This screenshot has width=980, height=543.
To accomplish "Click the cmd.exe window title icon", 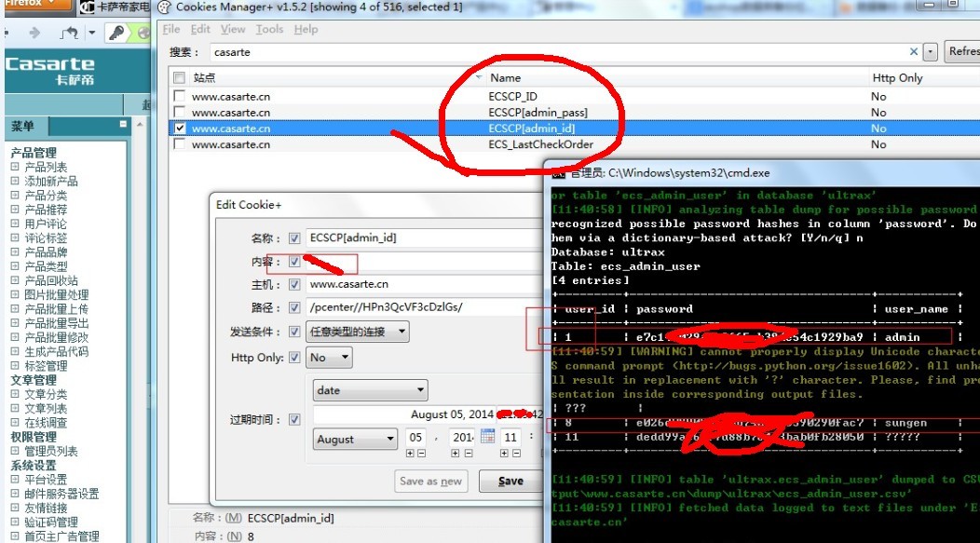I will click(x=557, y=173).
